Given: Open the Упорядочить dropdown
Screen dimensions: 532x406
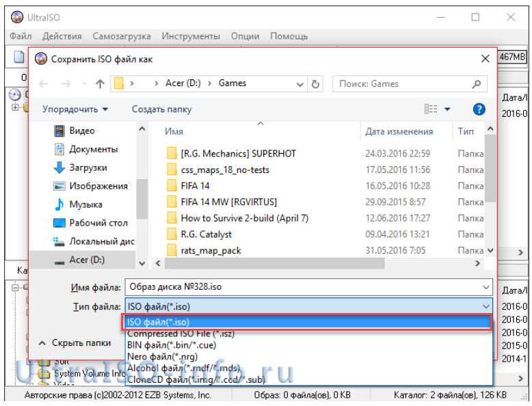Looking at the screenshot, I should [x=75, y=109].
